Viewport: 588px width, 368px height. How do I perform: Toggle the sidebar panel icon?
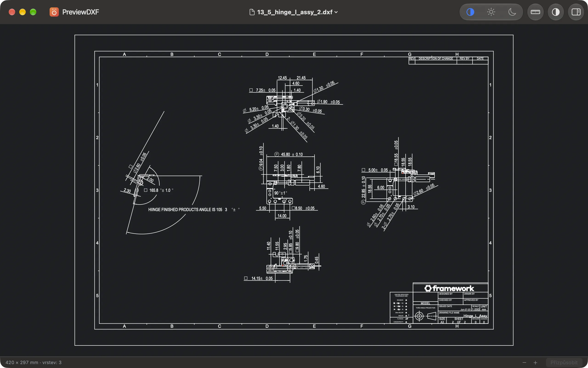(576, 12)
